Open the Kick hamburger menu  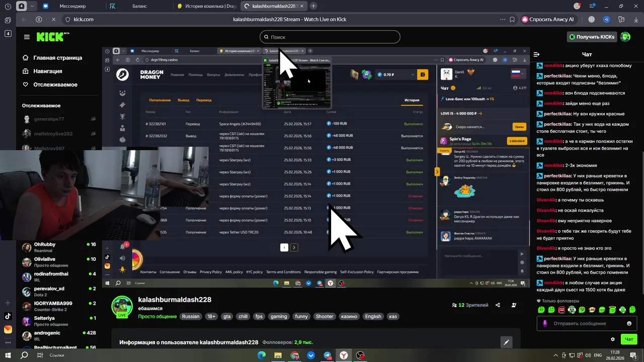click(27, 37)
